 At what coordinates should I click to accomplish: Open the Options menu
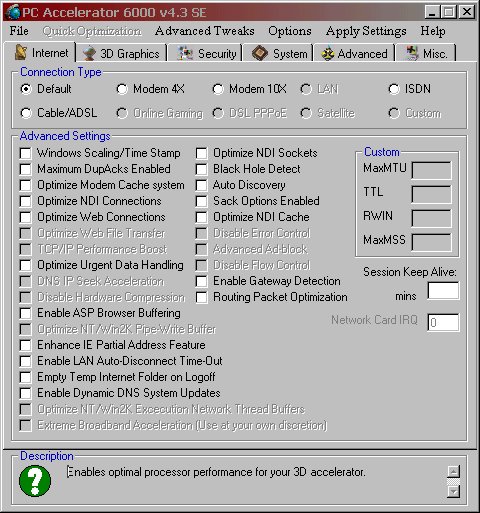290,31
